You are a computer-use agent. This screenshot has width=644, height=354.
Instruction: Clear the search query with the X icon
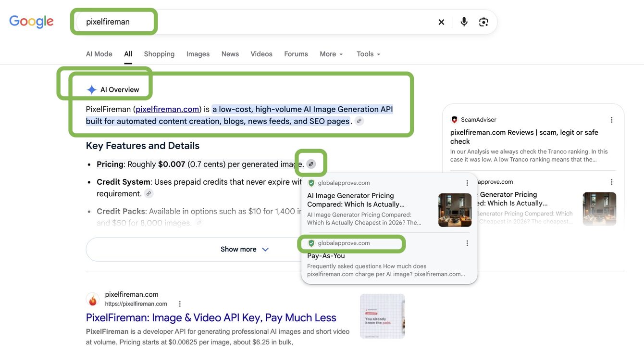pyautogui.click(x=441, y=22)
